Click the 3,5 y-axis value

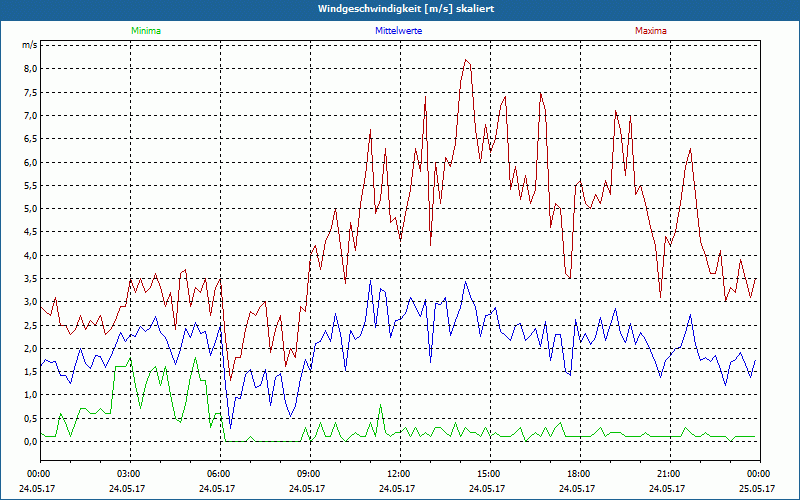(31, 279)
